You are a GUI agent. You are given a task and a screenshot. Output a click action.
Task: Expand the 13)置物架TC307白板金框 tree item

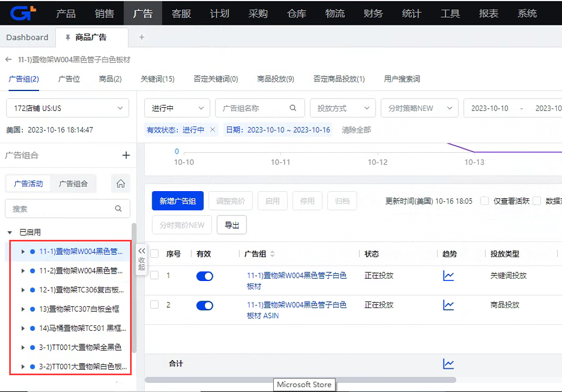pyautogui.click(x=23, y=309)
